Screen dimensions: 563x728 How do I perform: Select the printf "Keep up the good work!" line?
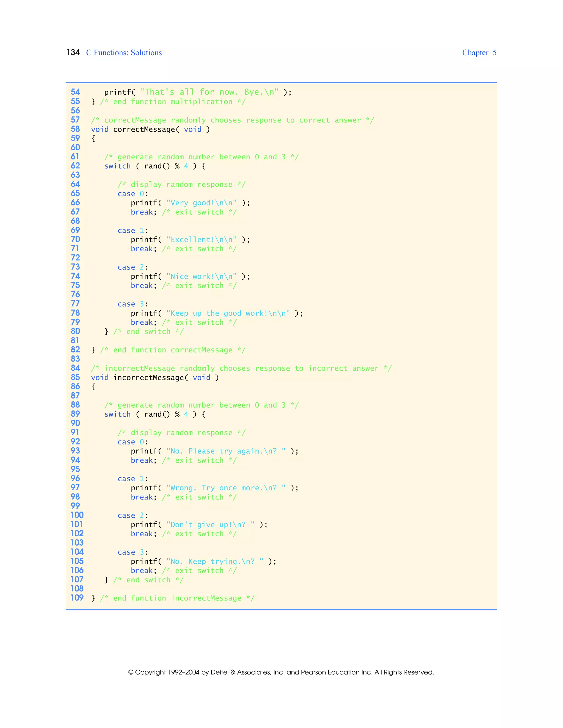217,313
